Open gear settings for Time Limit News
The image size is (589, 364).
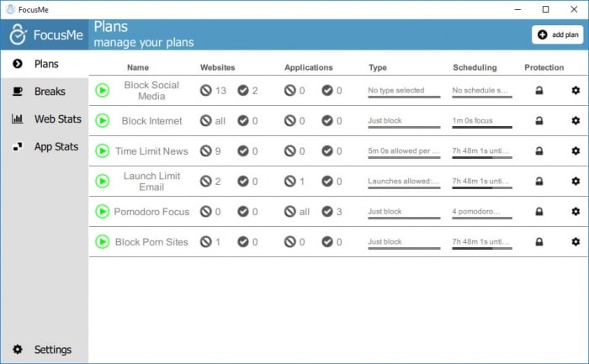point(576,150)
